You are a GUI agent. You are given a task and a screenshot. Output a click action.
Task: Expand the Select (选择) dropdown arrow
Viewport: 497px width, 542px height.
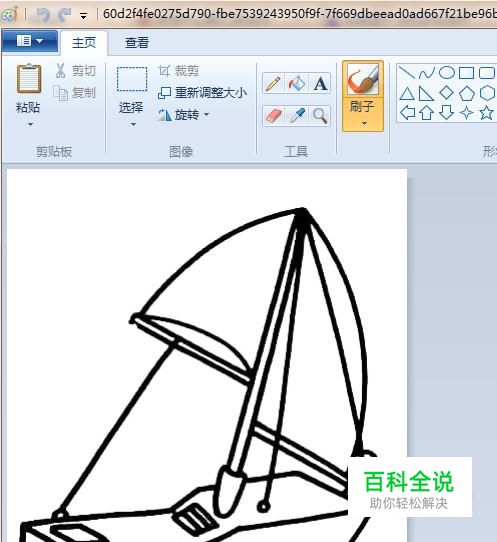pyautogui.click(x=133, y=124)
